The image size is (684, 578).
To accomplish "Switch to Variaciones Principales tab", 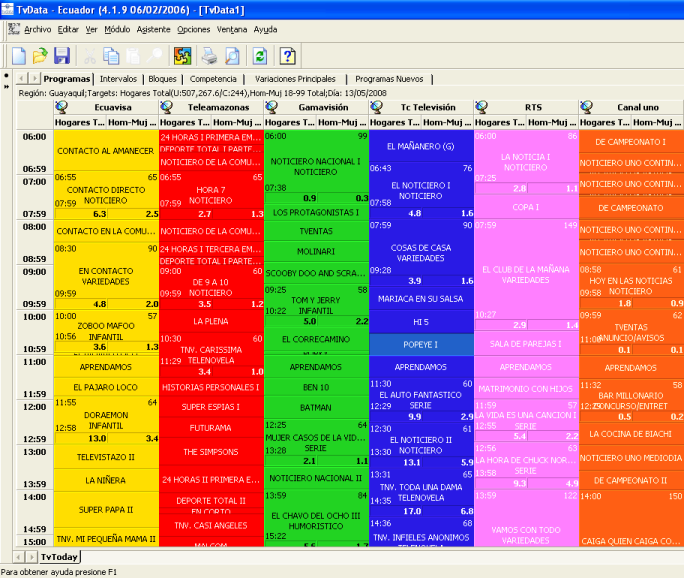I will (x=295, y=79).
